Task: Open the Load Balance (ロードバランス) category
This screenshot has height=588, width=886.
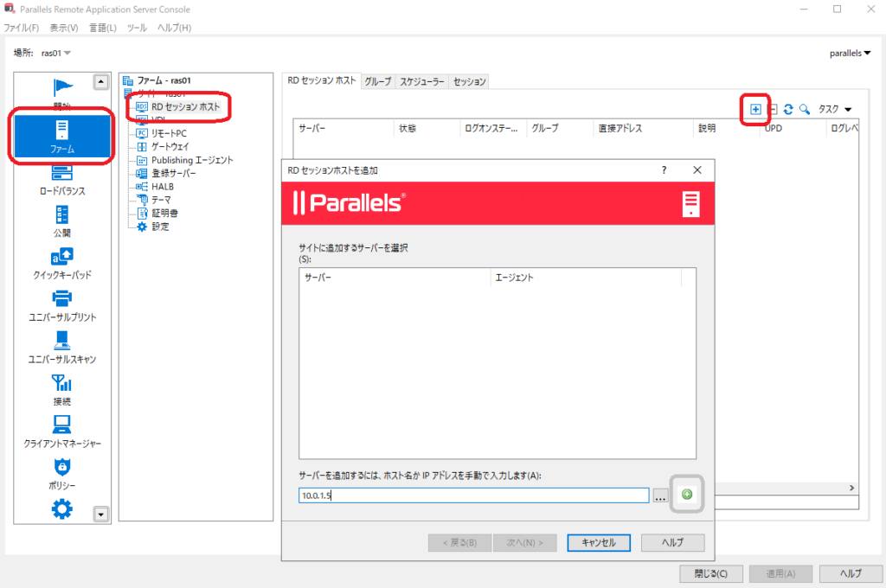Action: 61,179
